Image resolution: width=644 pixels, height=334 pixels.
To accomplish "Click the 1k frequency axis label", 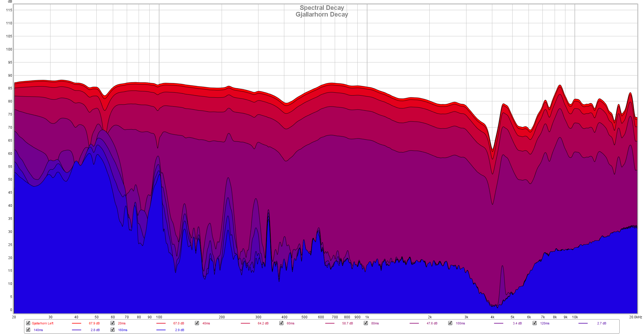I will [367, 317].
